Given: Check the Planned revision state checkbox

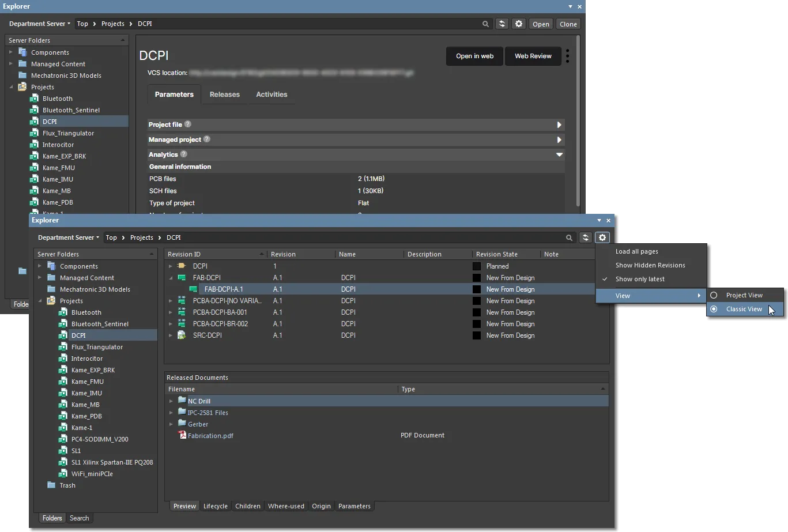Looking at the screenshot, I should (476, 266).
